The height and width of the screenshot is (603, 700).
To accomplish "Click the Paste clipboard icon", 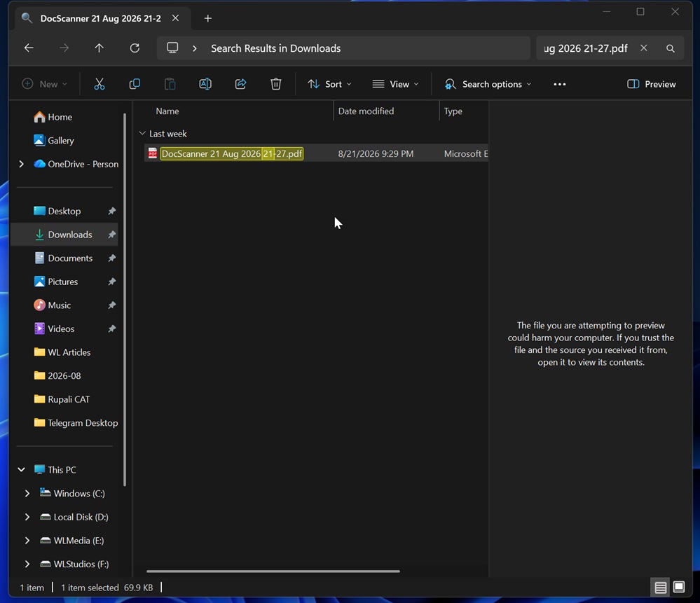I will (x=170, y=84).
